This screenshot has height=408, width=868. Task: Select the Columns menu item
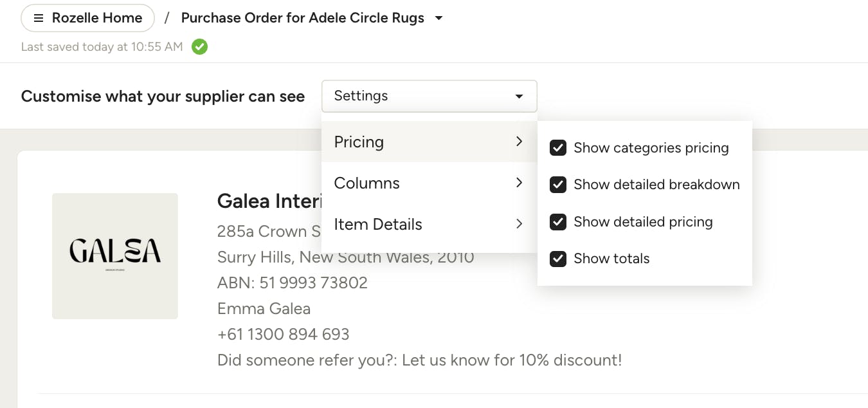(x=429, y=183)
